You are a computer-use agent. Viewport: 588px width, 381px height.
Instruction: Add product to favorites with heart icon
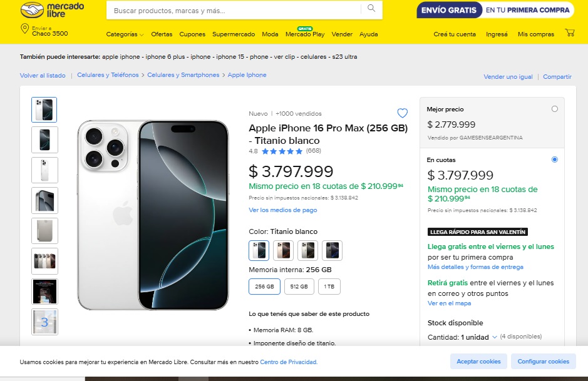403,113
